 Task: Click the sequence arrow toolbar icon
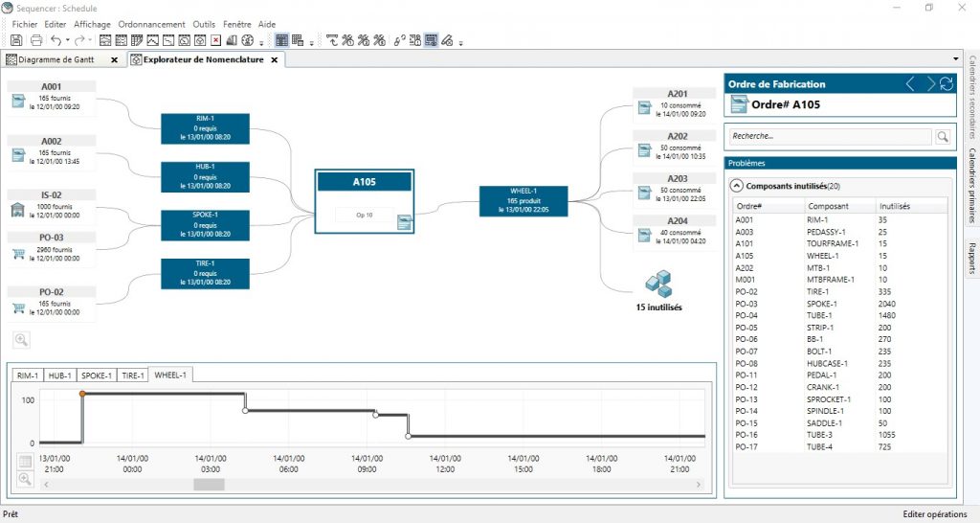click(x=332, y=40)
